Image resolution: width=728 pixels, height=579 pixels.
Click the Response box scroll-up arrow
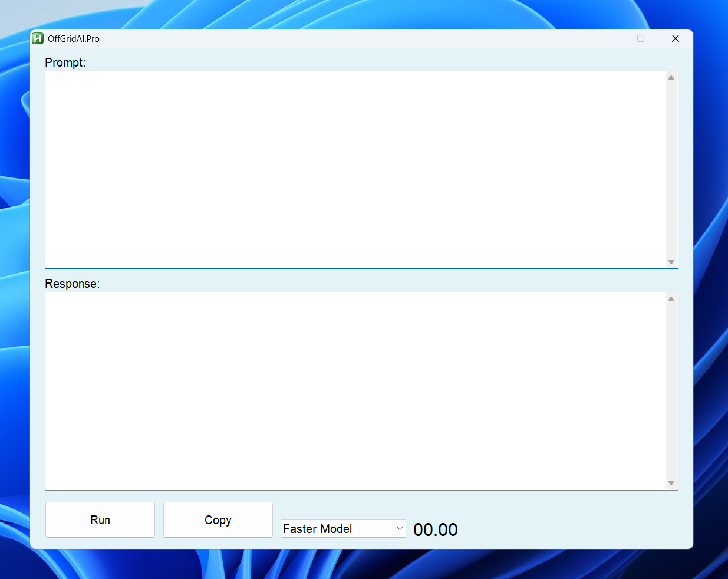pyautogui.click(x=671, y=298)
